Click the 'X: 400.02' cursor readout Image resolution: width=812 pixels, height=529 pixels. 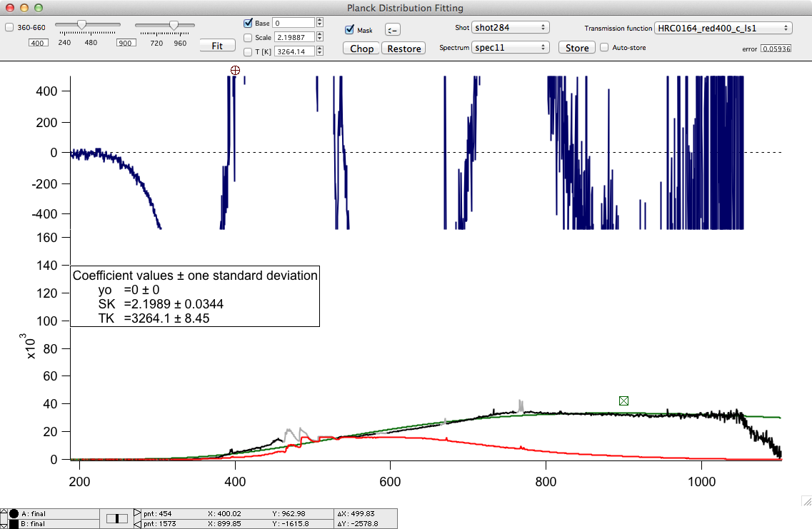tap(224, 513)
